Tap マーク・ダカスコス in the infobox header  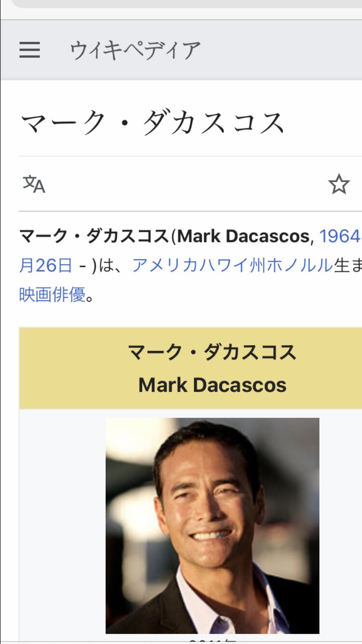tap(212, 352)
